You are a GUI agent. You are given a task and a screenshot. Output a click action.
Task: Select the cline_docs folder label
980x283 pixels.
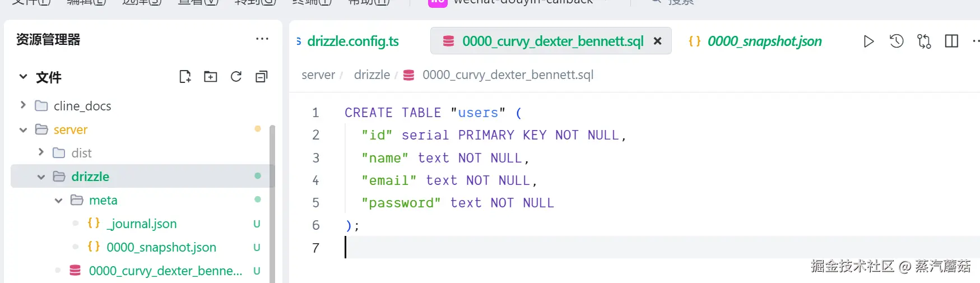(x=82, y=106)
